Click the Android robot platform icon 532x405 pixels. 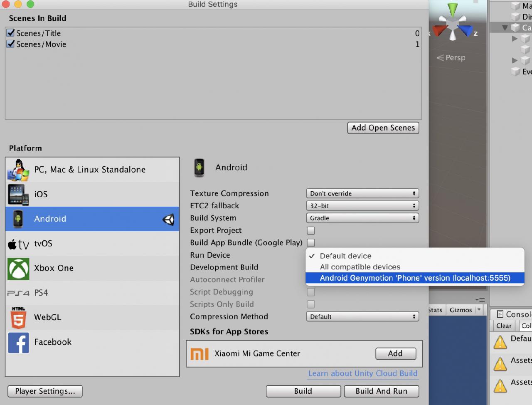[x=18, y=219]
